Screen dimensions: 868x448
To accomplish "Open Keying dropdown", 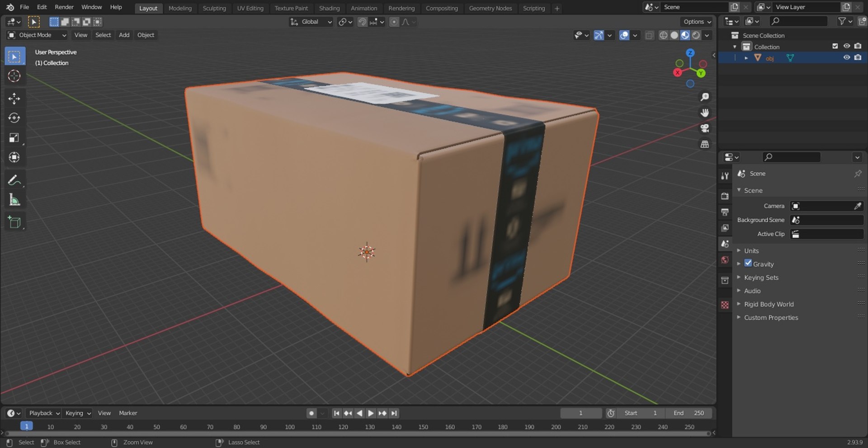I will [x=78, y=413].
